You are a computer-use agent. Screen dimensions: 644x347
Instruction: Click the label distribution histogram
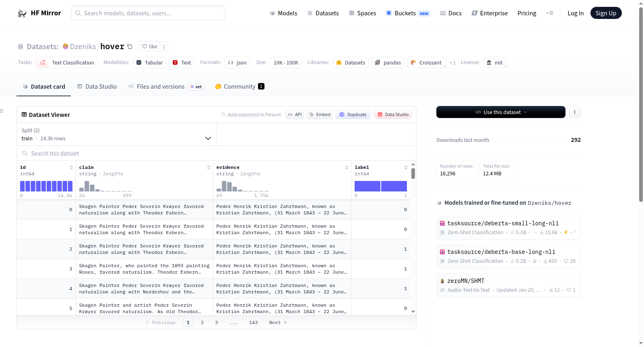coord(381,186)
